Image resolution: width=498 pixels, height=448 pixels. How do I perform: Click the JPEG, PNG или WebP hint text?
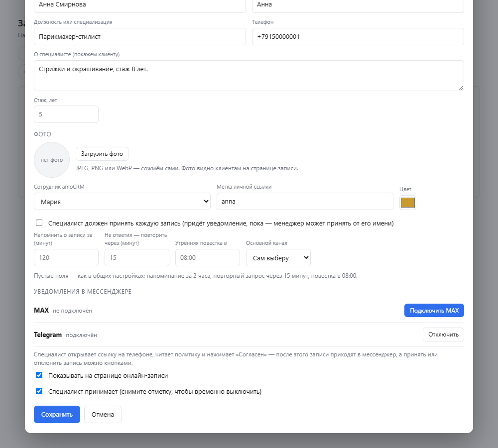[x=187, y=168]
